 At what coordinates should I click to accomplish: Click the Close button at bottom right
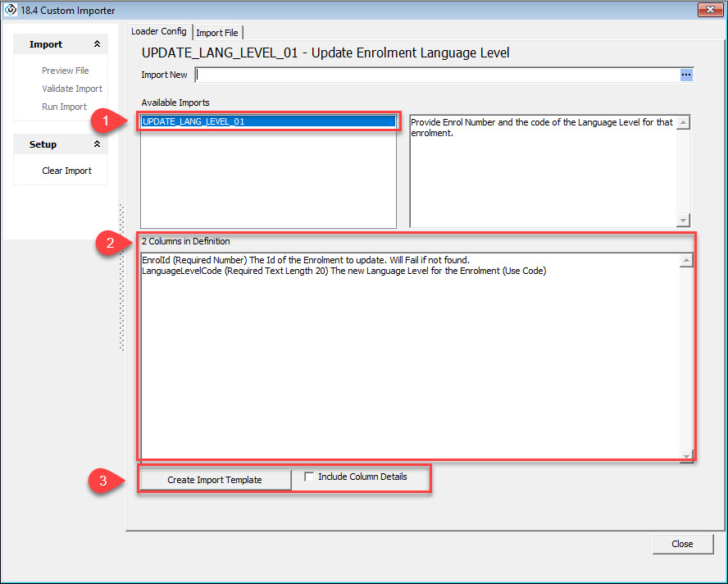click(x=682, y=544)
